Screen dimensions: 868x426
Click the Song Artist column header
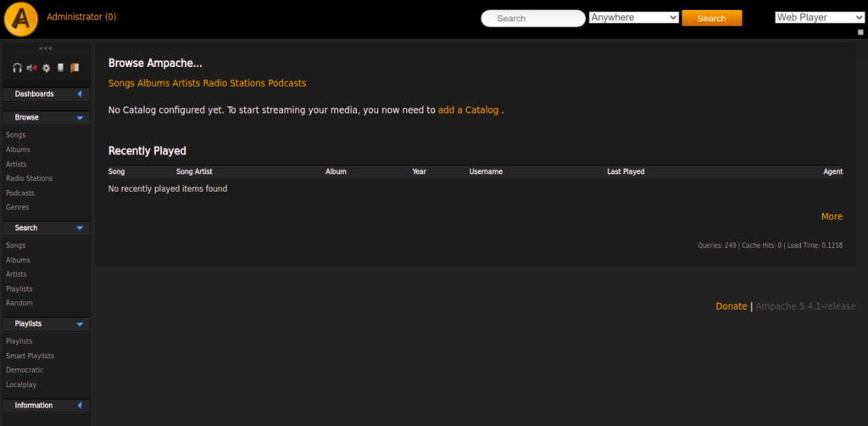point(194,171)
